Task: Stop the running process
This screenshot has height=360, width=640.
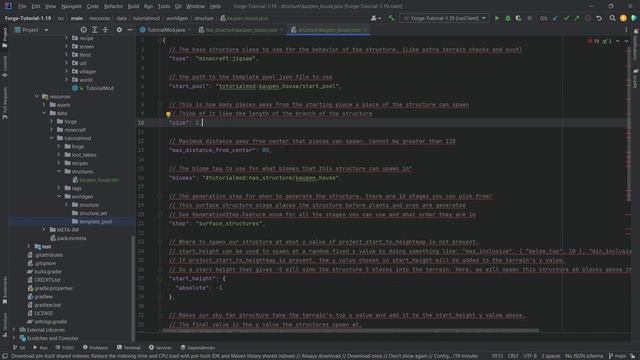Action: tap(529, 18)
